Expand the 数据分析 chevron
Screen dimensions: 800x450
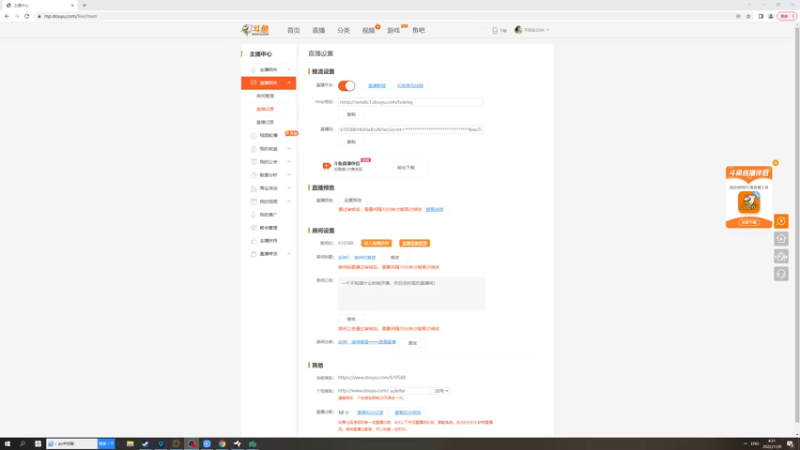click(x=289, y=175)
